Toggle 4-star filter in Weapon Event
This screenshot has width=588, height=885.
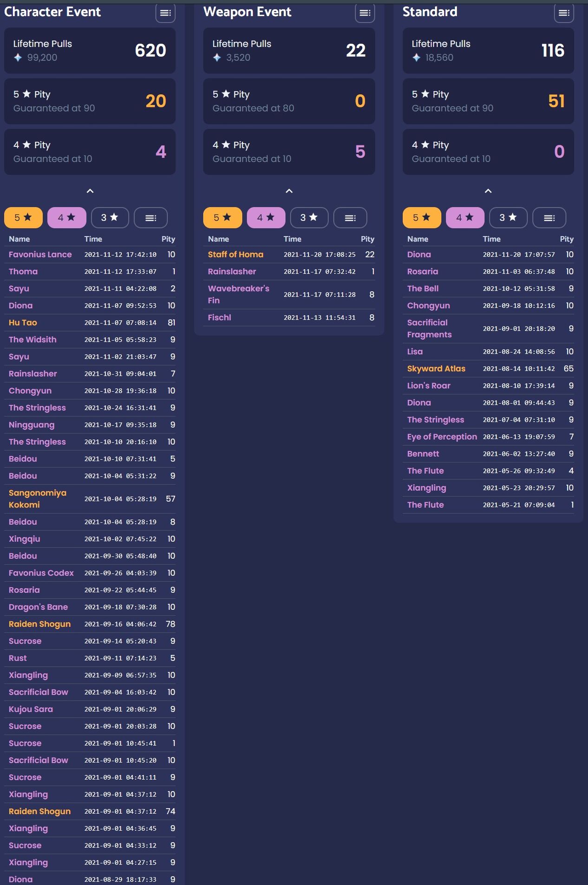coord(266,218)
